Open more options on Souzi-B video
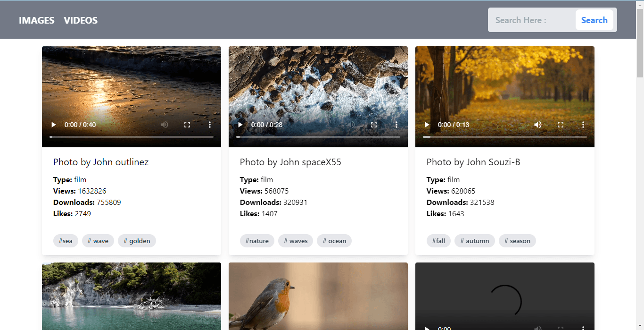 [583, 125]
